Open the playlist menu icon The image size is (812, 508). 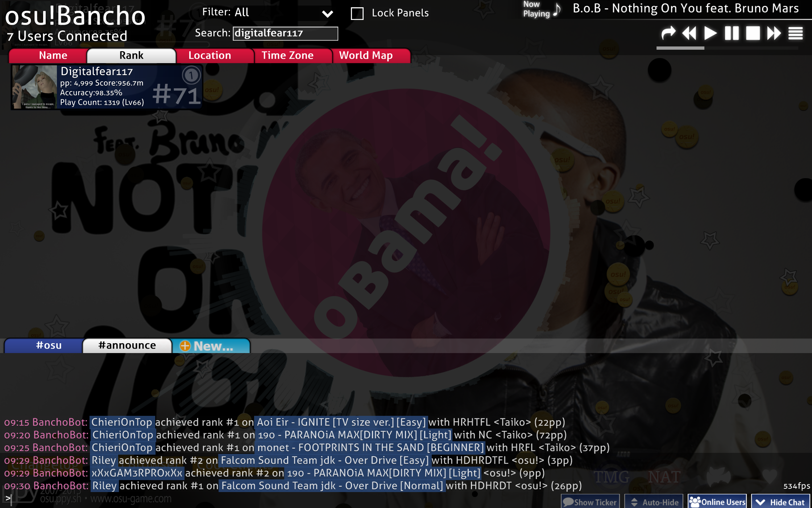click(795, 33)
